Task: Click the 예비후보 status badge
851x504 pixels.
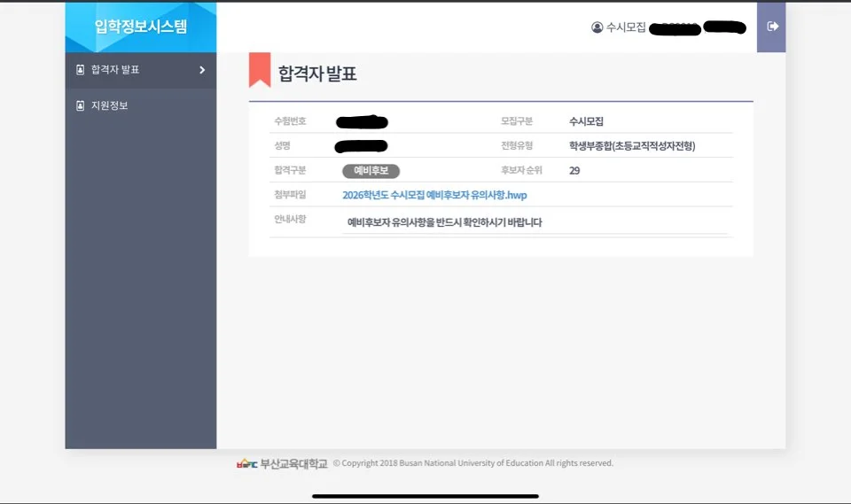Action: [x=371, y=171]
